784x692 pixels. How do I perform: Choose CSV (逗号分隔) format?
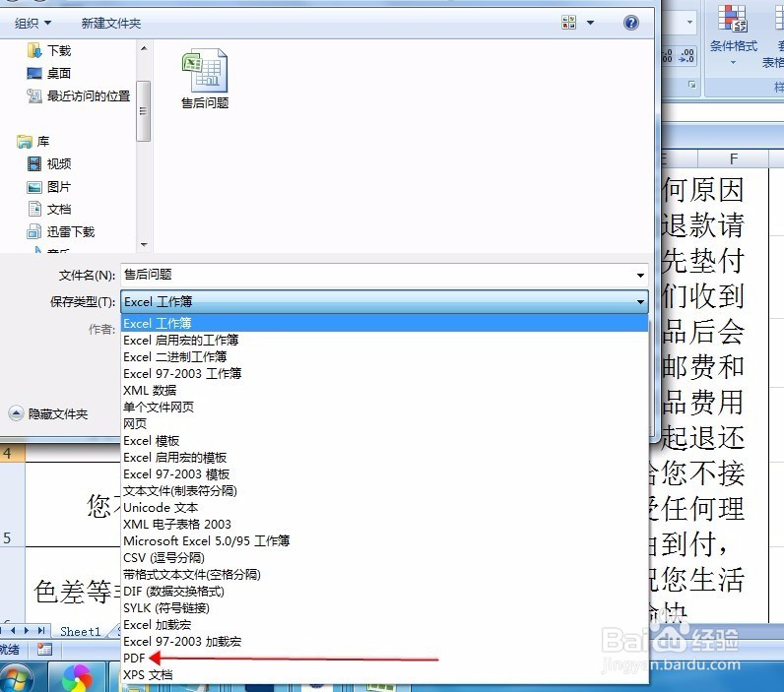click(384, 557)
